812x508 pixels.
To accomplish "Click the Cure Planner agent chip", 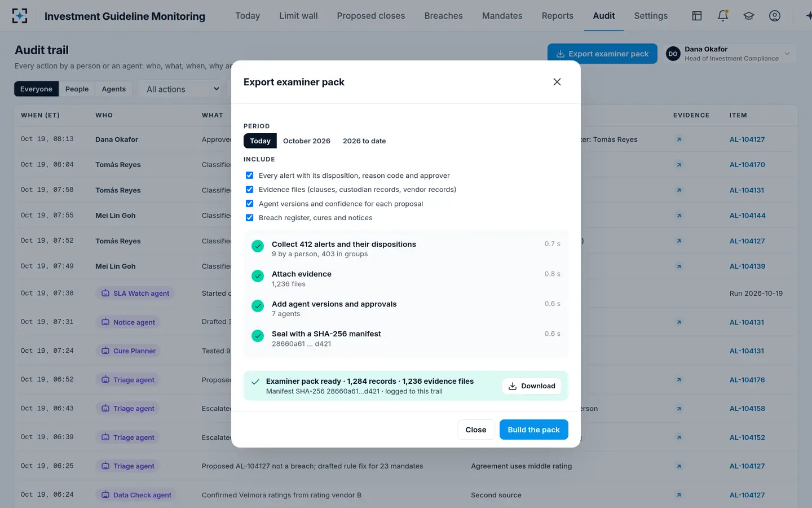I will 129,351.
